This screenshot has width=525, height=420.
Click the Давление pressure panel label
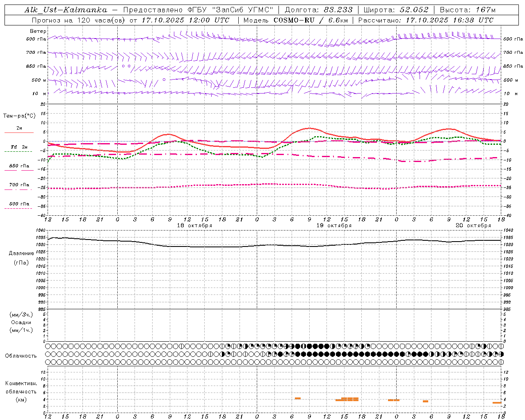21,253
